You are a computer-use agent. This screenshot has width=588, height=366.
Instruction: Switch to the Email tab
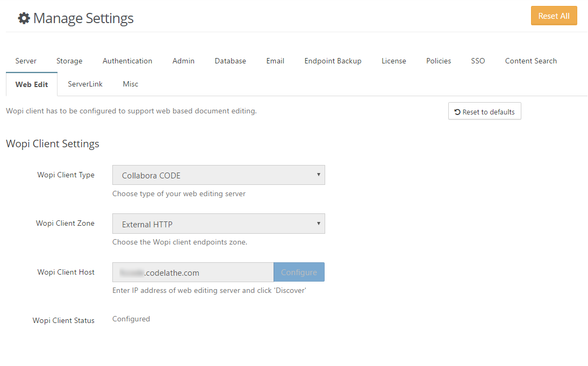pyautogui.click(x=275, y=61)
